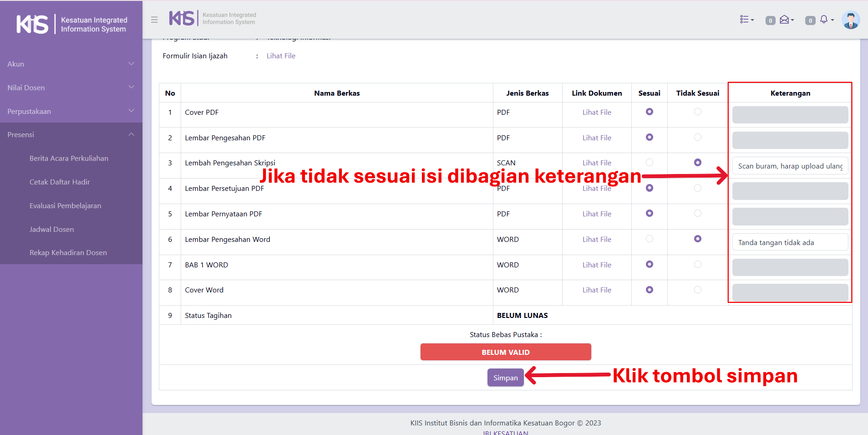
Task: Expand the Perpustakaan sidebar menu
Action: [x=71, y=112]
